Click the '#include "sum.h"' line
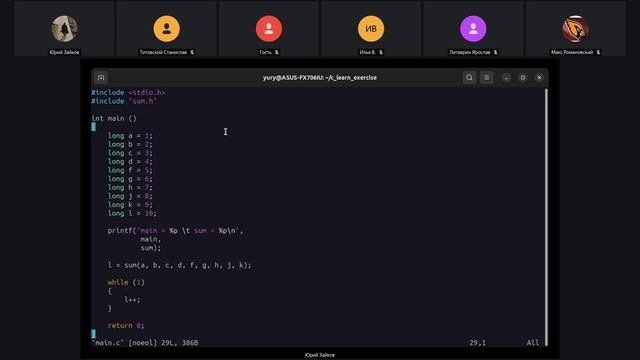Viewport: 640px width, 360px height. coord(124,101)
